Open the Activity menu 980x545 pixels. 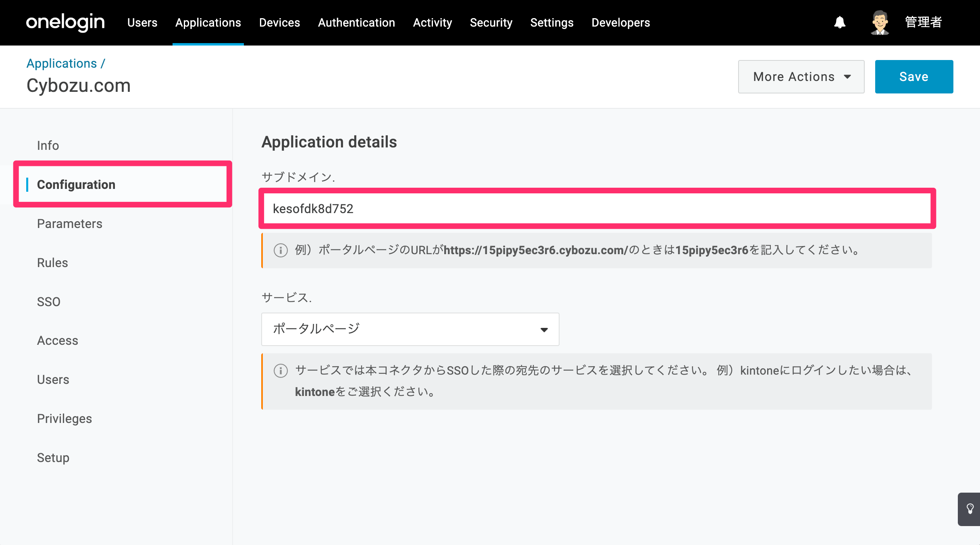pos(433,23)
